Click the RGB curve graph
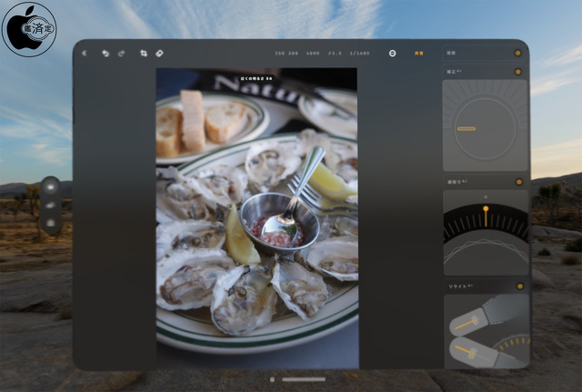 pos(487,254)
